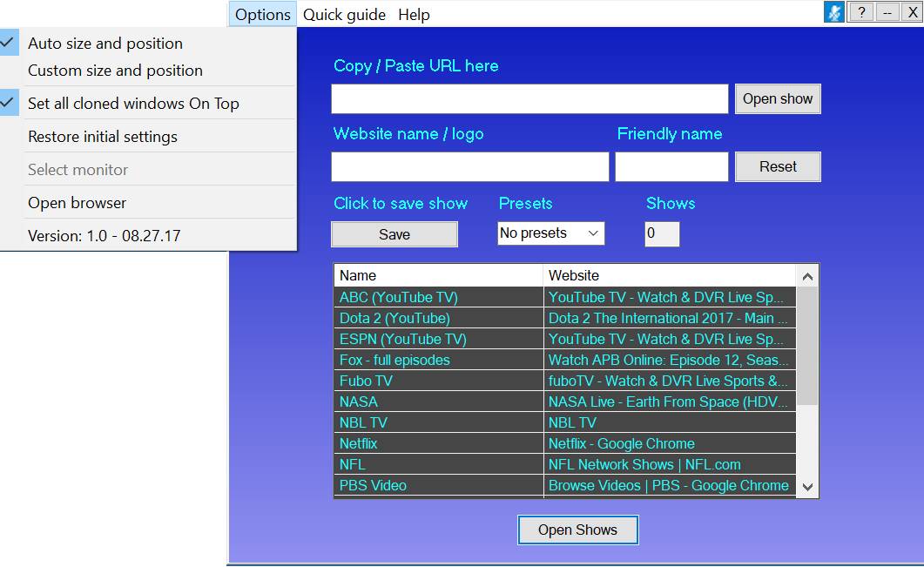Click Dota 2 The International 2017 website cell
The image size is (924, 567).
pyautogui.click(x=670, y=318)
